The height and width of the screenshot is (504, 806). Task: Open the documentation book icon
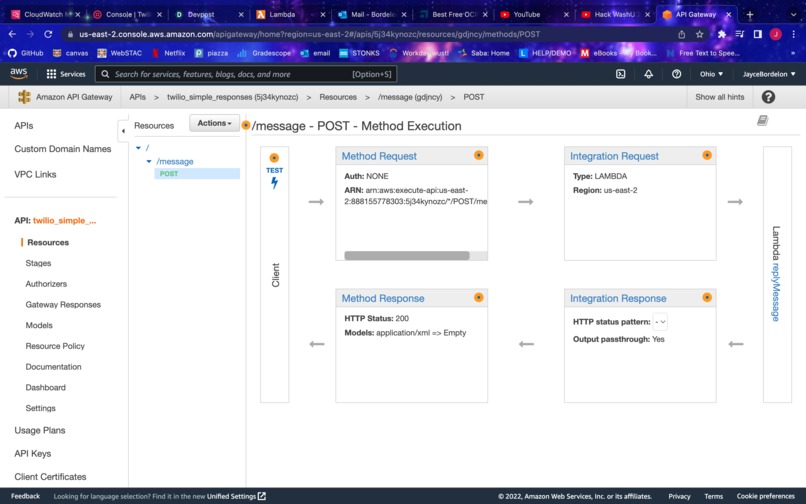[x=762, y=120]
